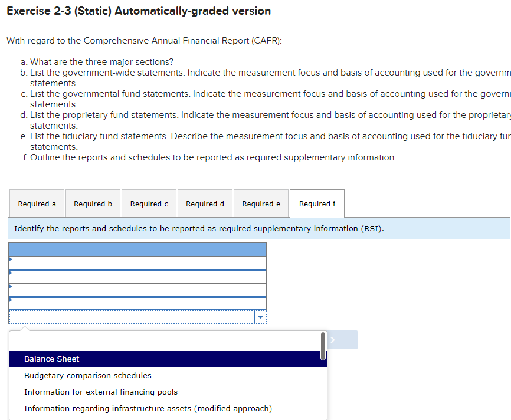Pick Information for external financing pools option
The width and height of the screenshot is (511, 420).
tap(168, 392)
